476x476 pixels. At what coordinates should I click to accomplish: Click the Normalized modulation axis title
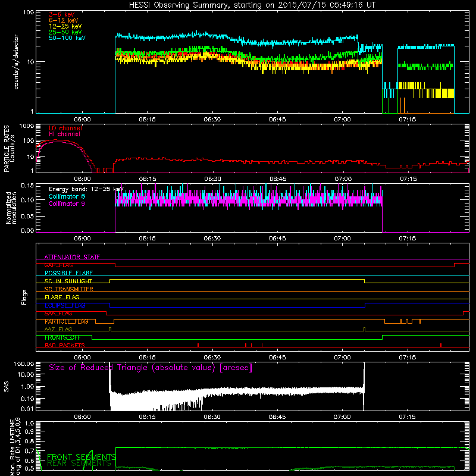(x=11, y=208)
